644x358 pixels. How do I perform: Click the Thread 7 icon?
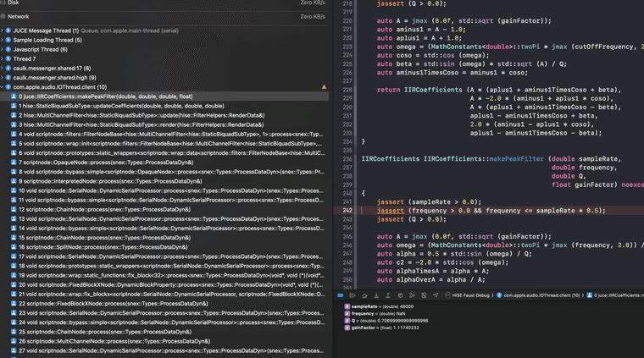click(8, 59)
